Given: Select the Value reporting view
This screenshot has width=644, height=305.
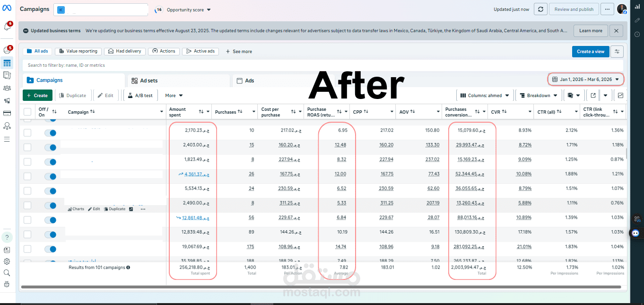Looking at the screenshot, I should pos(78,51).
